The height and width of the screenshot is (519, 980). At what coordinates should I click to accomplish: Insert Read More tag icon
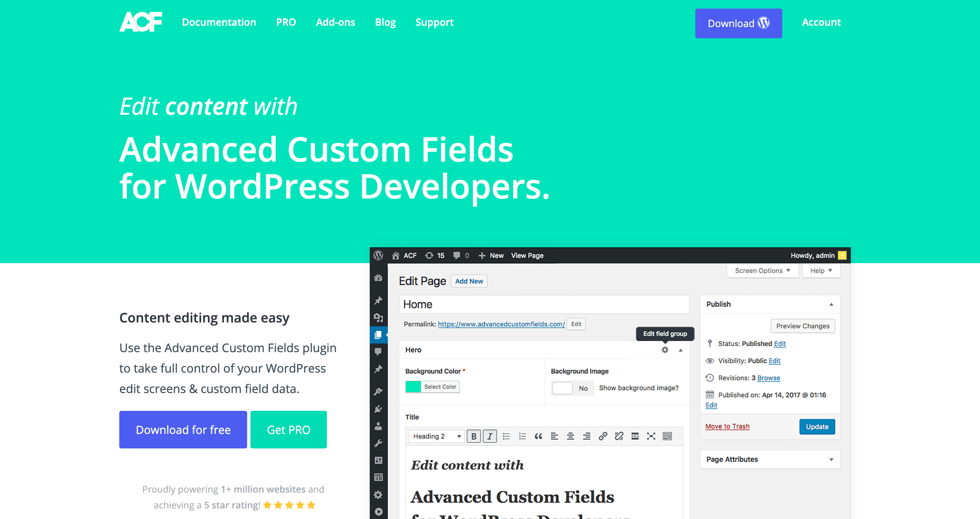(635, 436)
